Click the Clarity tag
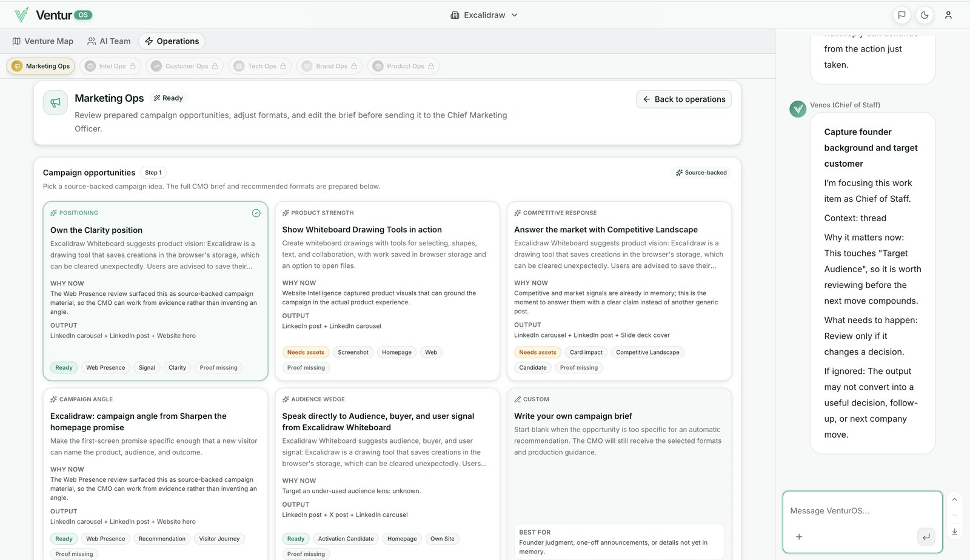This screenshot has height=560, width=970. [x=178, y=368]
